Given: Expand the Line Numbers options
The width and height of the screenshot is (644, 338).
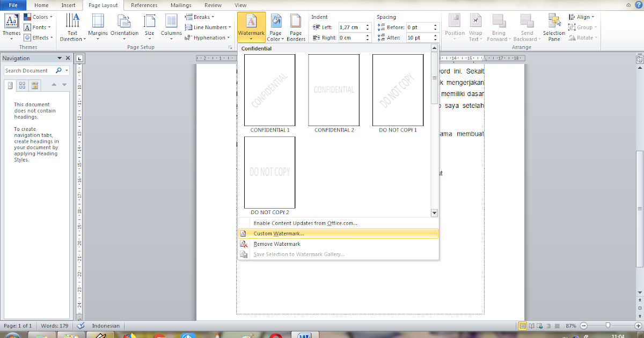Looking at the screenshot, I should coord(207,27).
